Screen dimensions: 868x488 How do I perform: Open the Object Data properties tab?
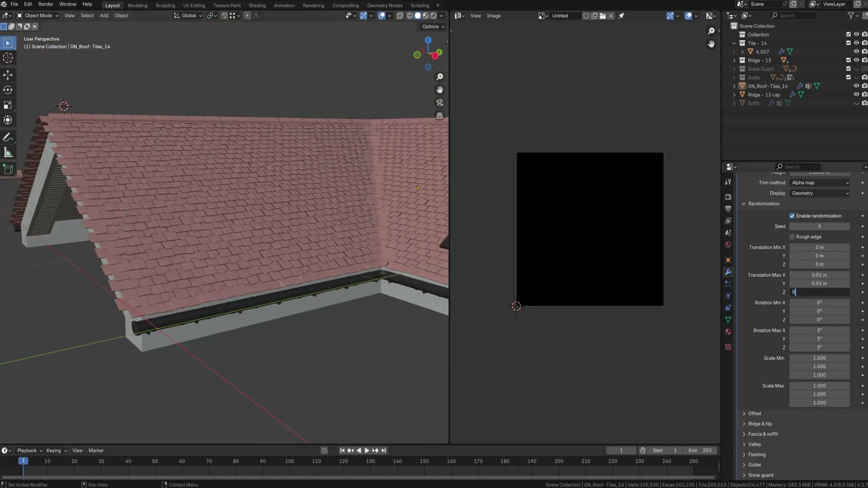[728, 320]
